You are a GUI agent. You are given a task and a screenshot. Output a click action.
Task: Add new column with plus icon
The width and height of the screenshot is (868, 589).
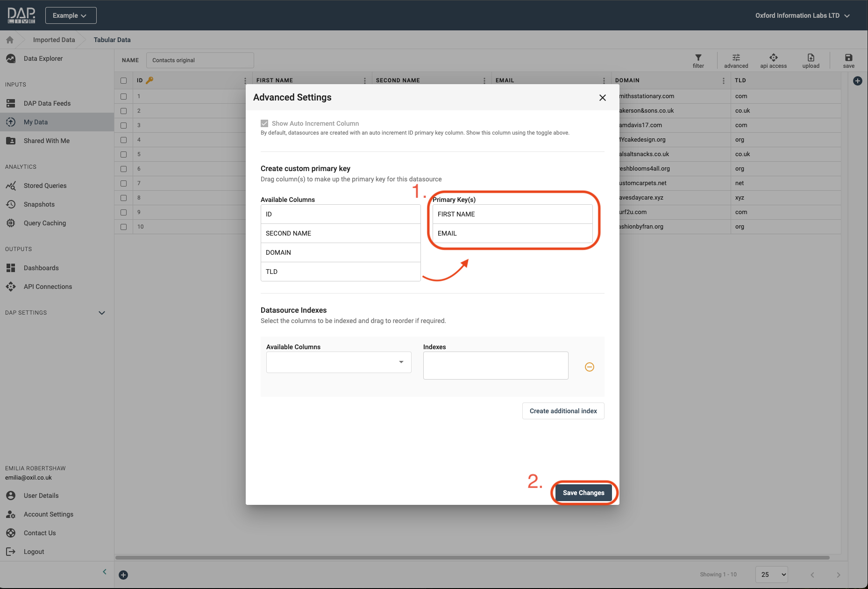click(857, 81)
